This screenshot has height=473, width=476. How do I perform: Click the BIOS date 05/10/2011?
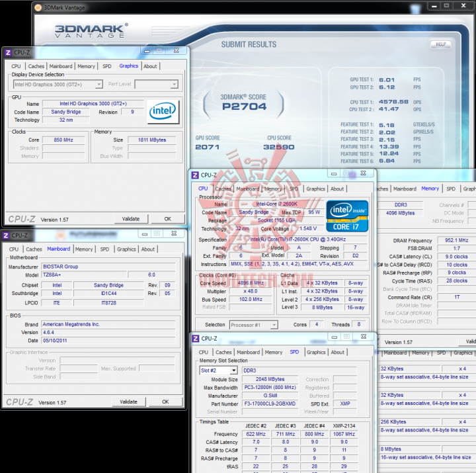[x=108, y=341]
